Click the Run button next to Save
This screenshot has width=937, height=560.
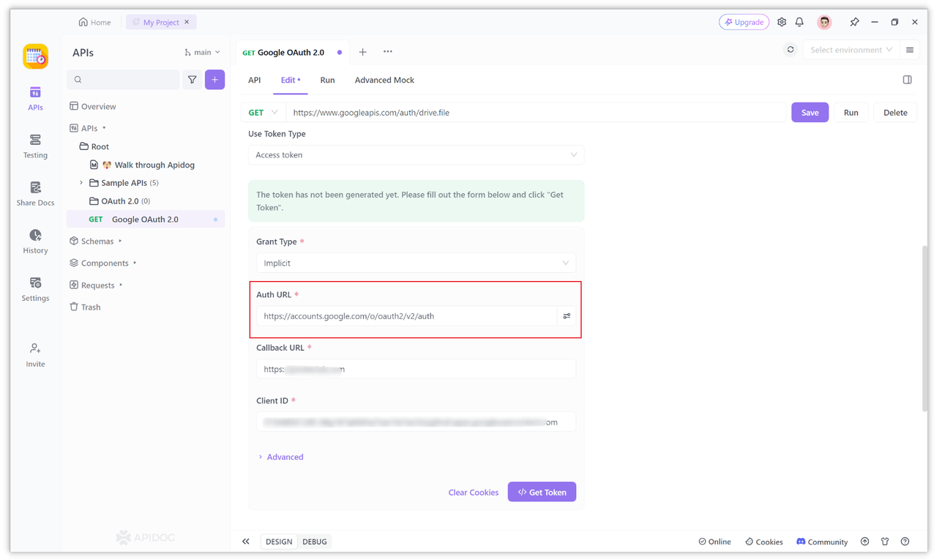tap(851, 113)
